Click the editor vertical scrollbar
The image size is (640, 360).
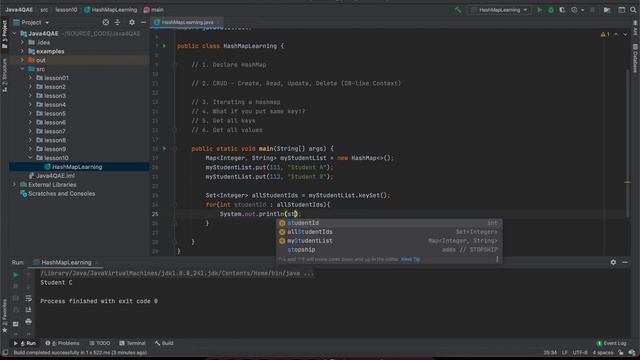click(628, 143)
